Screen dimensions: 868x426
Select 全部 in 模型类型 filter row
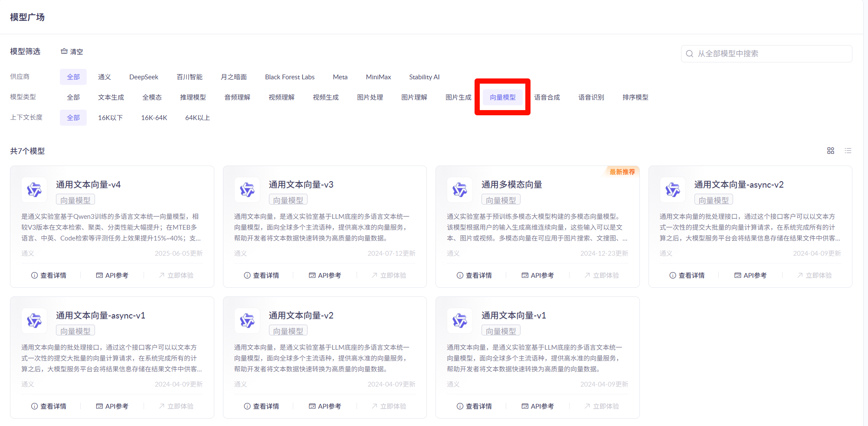coord(73,98)
